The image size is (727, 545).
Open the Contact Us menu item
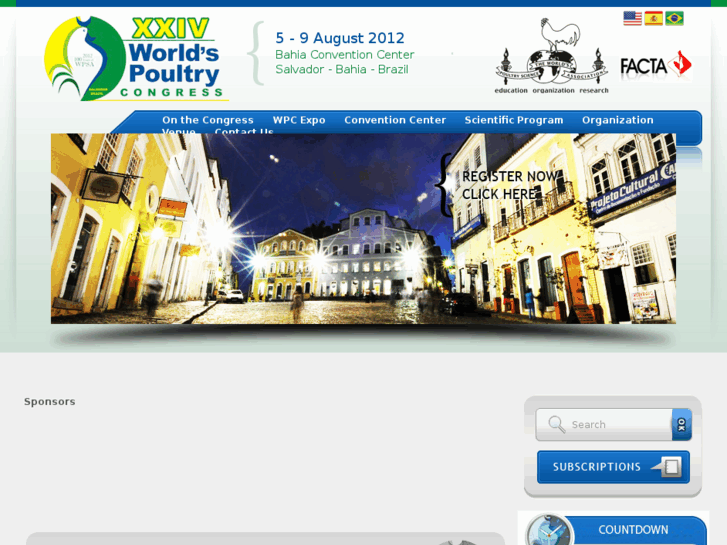coord(244,131)
